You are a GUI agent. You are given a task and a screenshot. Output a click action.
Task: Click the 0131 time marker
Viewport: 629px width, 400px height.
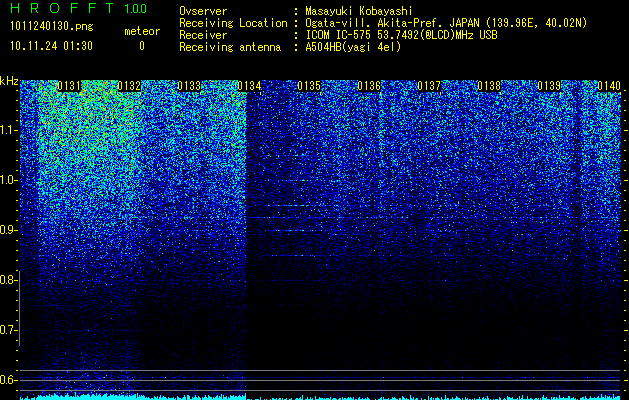pos(69,86)
